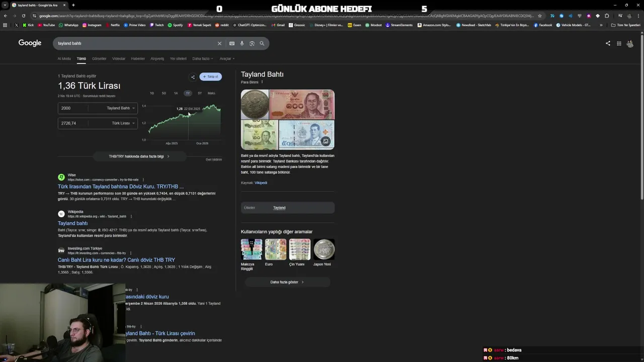Open Wise Türk lirasından Tayland bahtına result
644x362 pixels.
click(x=121, y=187)
